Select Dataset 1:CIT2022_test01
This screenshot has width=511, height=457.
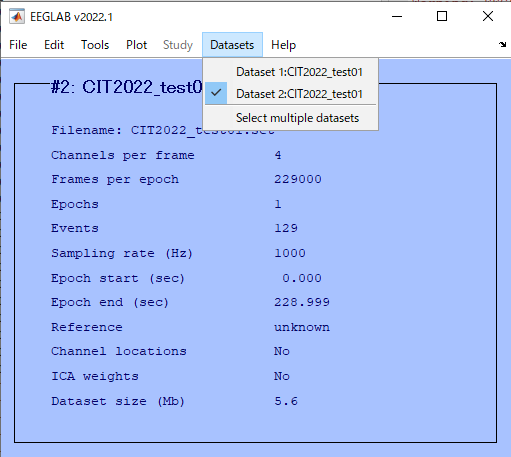click(x=290, y=72)
